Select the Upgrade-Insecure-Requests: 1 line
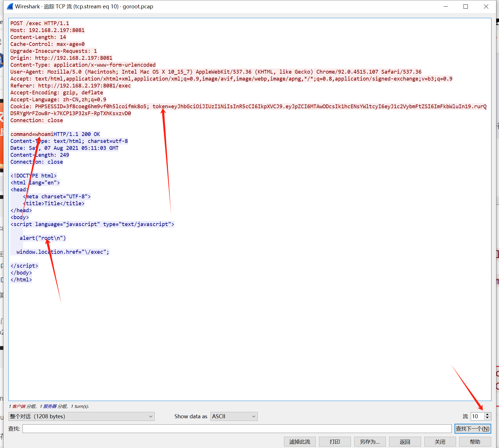499x448 pixels. pyautogui.click(x=54, y=51)
